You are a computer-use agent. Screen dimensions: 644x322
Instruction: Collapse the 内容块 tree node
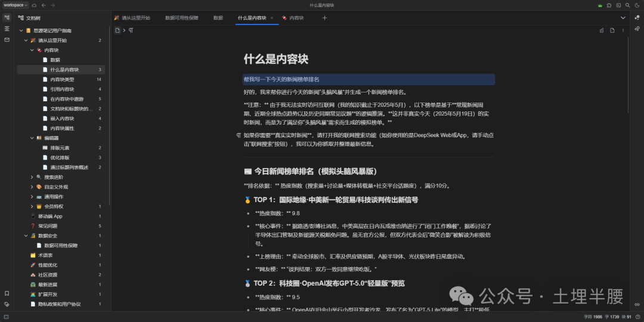(x=32, y=50)
